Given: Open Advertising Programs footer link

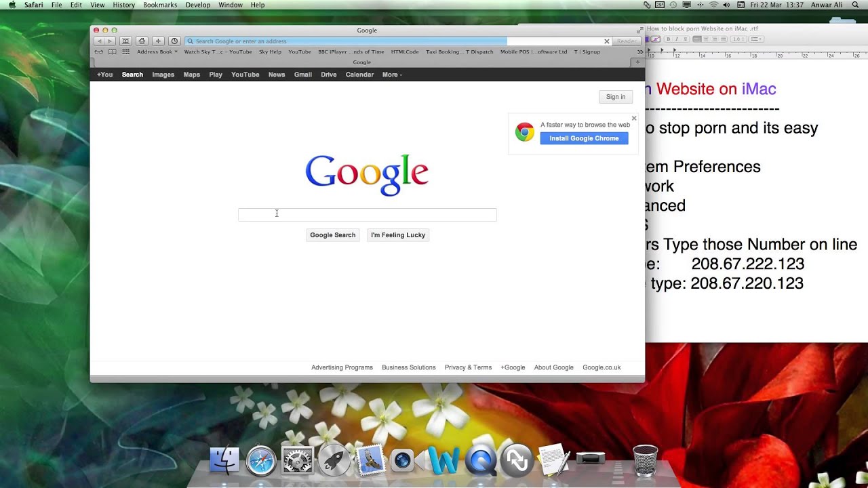Looking at the screenshot, I should tap(342, 367).
